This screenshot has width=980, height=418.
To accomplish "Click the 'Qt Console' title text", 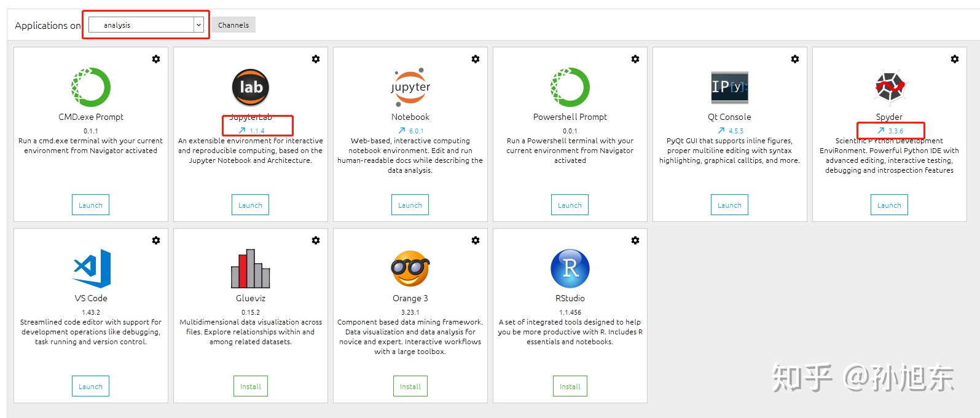I will tap(729, 117).
